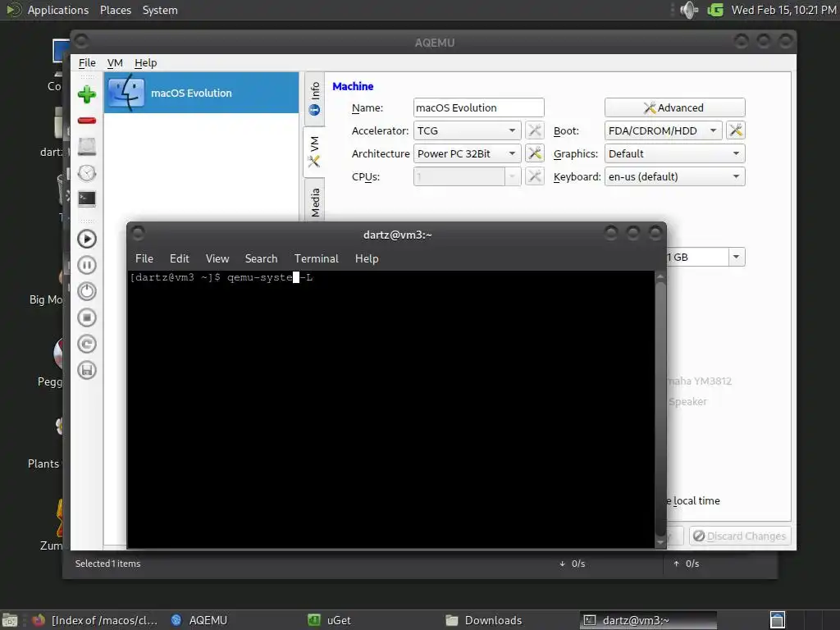Switch to the Info tab
The image size is (840, 630).
pos(314,99)
